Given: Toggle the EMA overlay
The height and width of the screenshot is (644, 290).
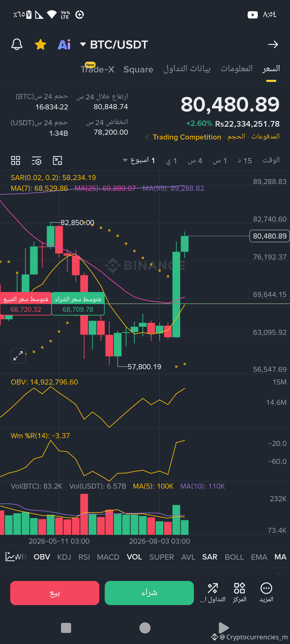Looking at the screenshot, I should 259,557.
